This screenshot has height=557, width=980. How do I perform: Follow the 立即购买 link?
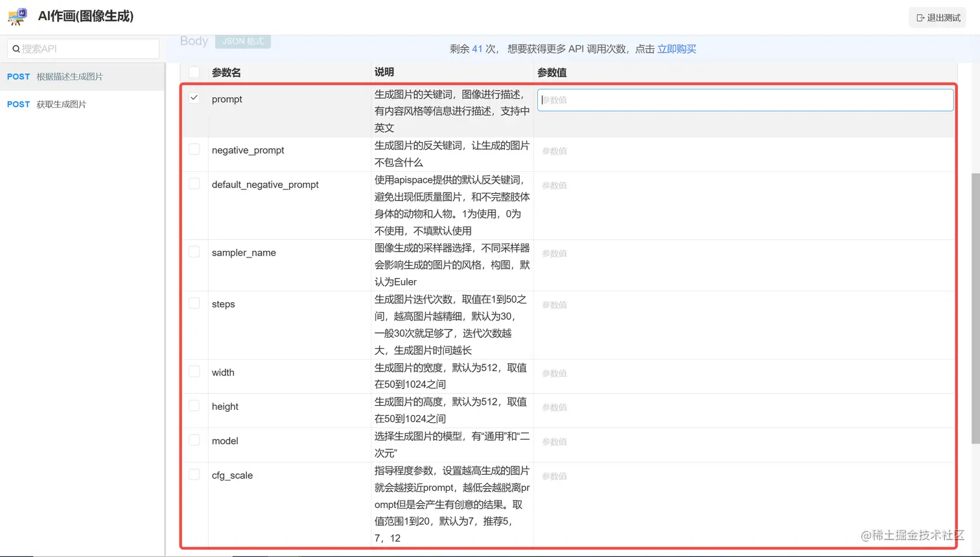tap(677, 49)
